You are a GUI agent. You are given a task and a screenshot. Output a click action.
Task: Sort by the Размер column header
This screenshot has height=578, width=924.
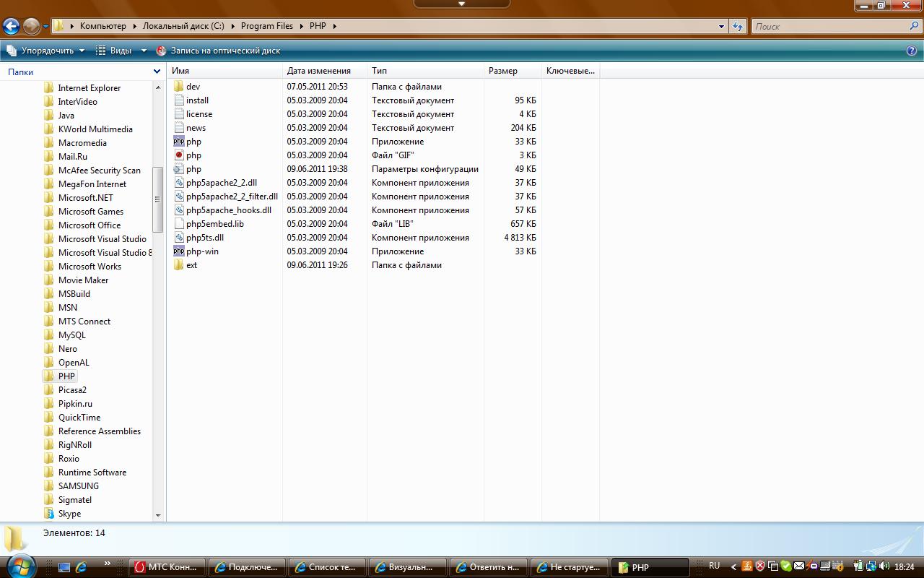pyautogui.click(x=502, y=71)
